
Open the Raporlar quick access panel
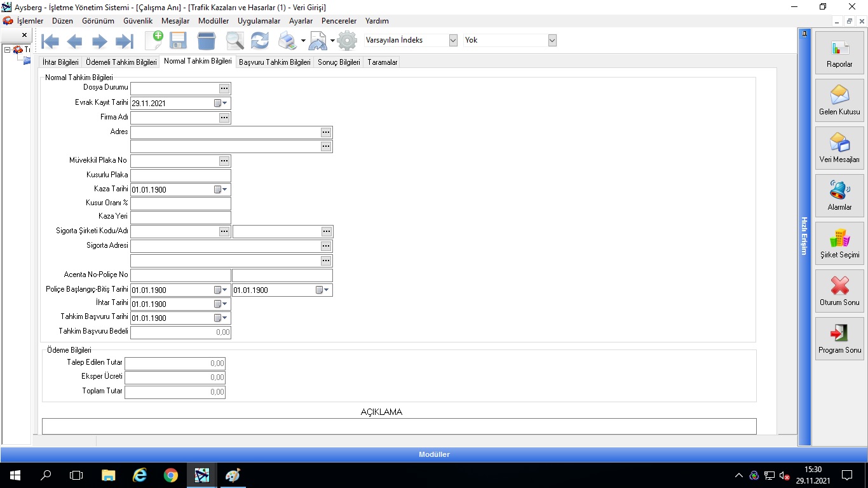839,53
